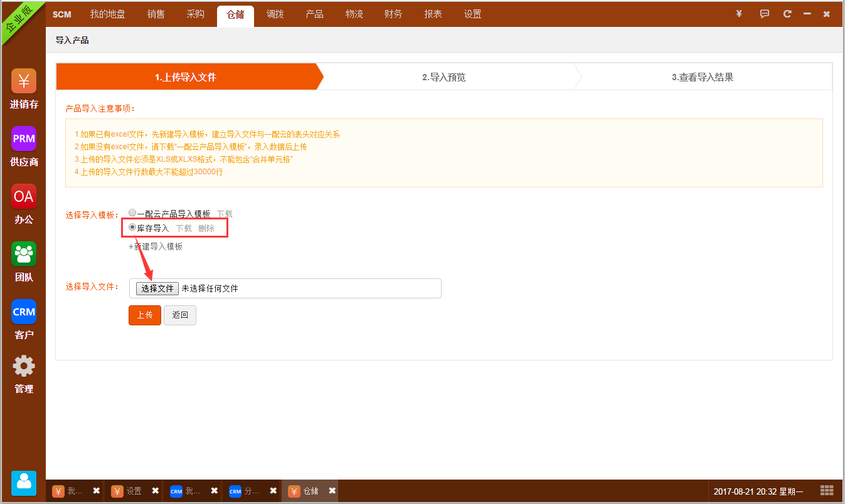Click the SCM logo label
The width and height of the screenshot is (845, 504).
click(62, 14)
